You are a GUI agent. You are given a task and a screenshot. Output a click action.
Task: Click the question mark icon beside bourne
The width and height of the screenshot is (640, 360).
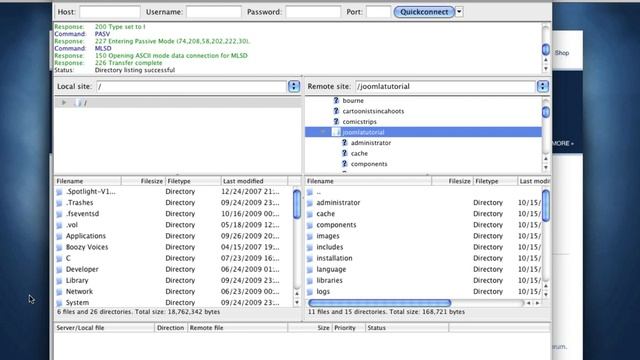[336, 100]
